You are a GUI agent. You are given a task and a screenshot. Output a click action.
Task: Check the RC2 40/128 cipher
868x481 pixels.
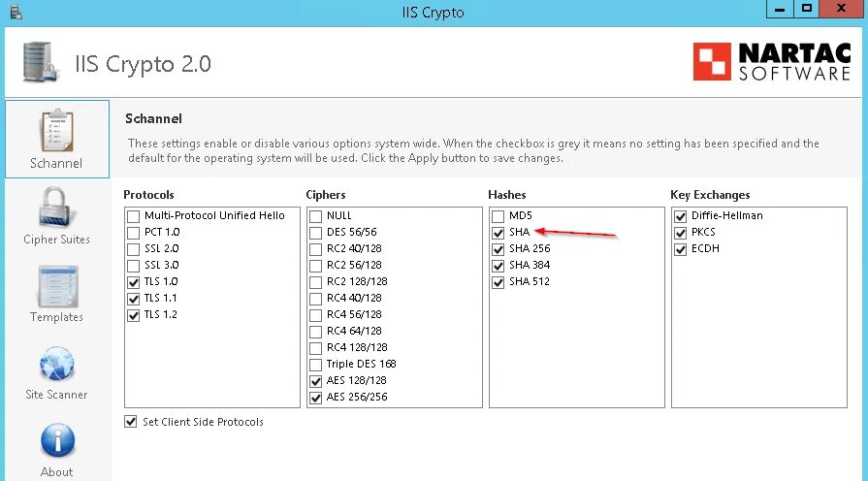pos(315,249)
